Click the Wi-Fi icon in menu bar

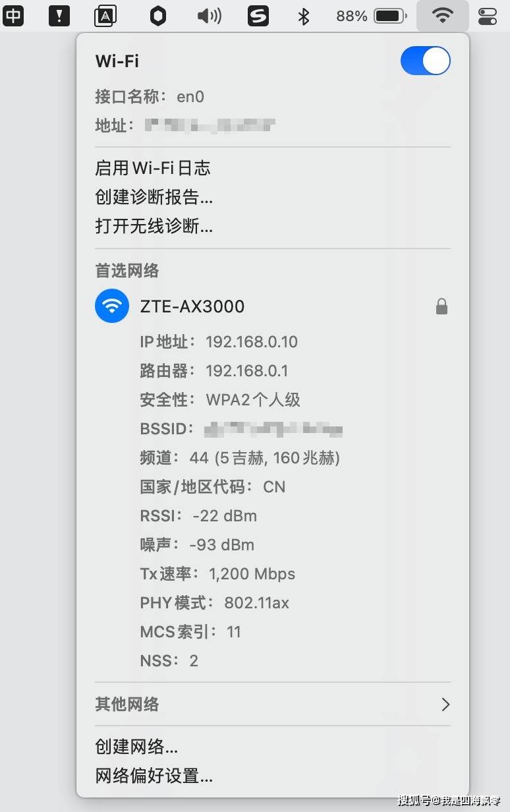click(x=442, y=16)
